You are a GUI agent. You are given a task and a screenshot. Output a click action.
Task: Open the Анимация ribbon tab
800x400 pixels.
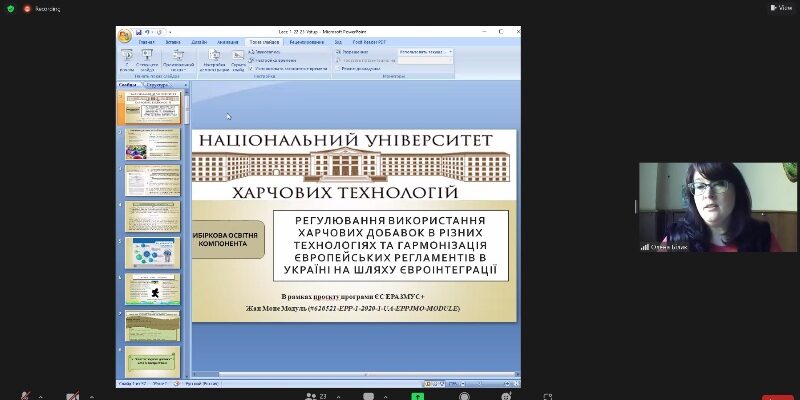pos(227,42)
